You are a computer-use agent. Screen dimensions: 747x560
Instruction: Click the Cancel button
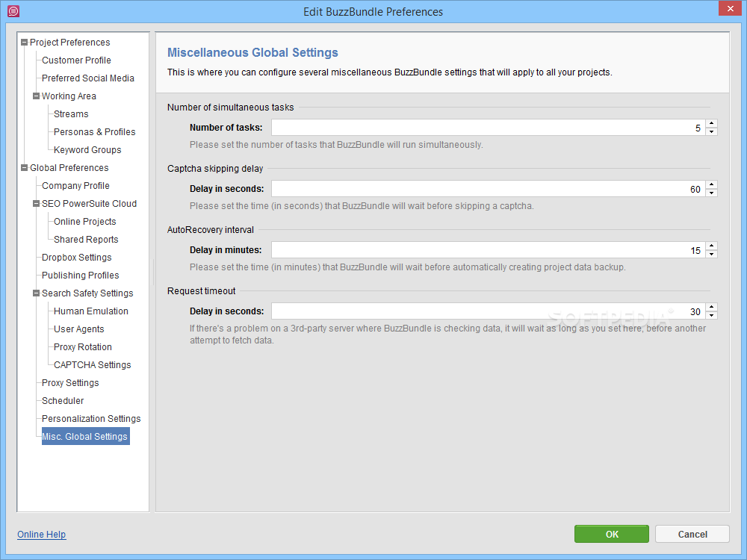[692, 535]
